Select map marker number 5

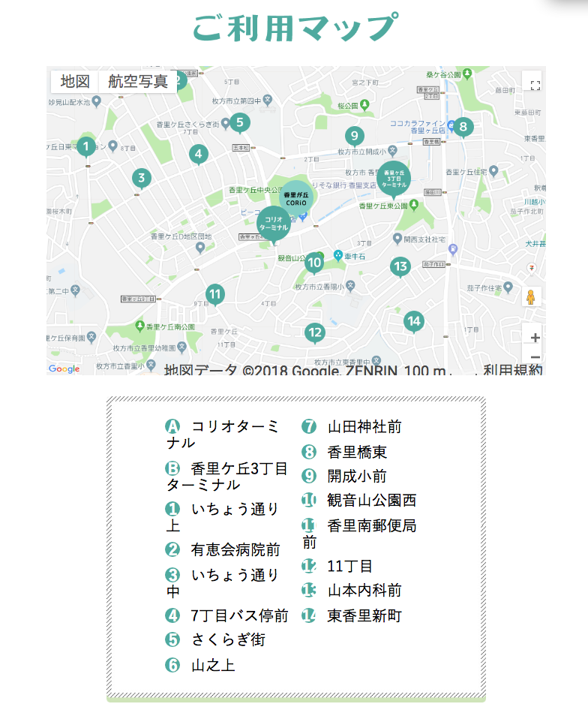pyautogui.click(x=239, y=122)
